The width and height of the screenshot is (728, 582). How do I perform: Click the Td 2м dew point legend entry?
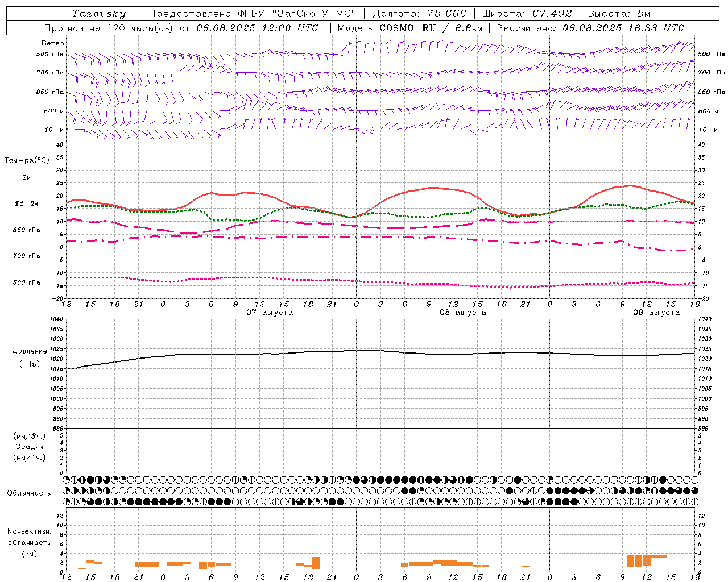pyautogui.click(x=26, y=203)
